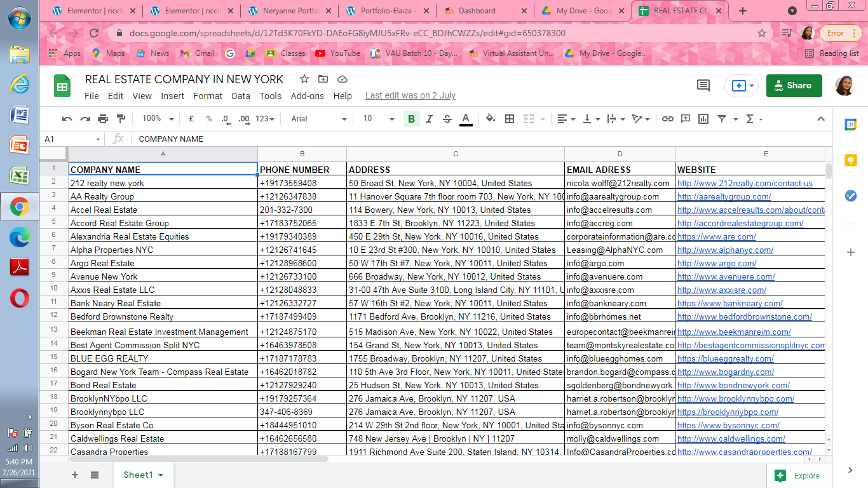Open the zoom 100% dropdown
The width and height of the screenshot is (868, 488).
(158, 119)
